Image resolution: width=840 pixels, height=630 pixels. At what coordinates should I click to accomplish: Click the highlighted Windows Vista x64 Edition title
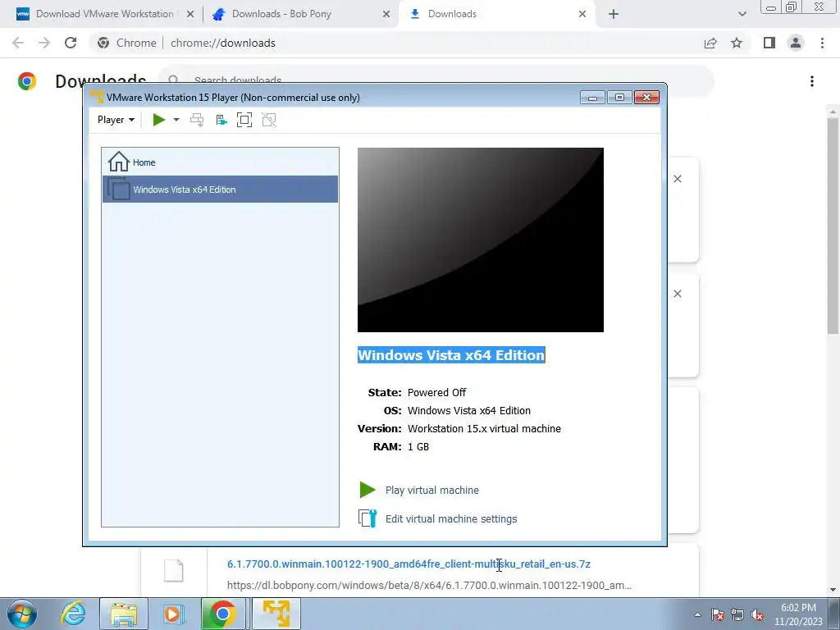[451, 355]
